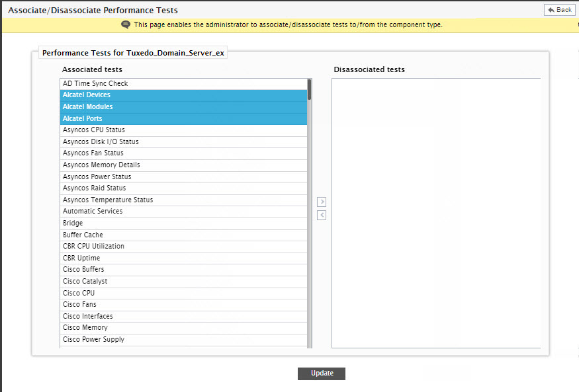This screenshot has height=392, width=579.
Task: Select Alcatel Devices test
Action: (183, 95)
